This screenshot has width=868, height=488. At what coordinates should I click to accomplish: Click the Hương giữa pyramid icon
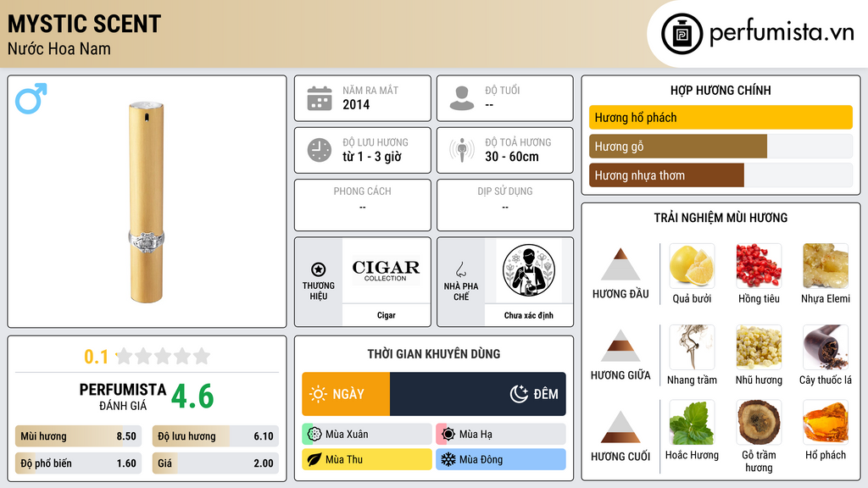tap(620, 346)
